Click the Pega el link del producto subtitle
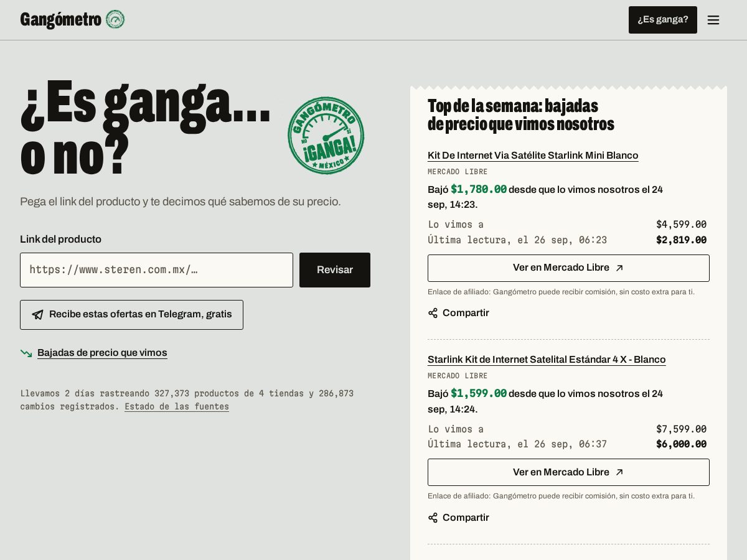This screenshot has height=560, width=747. point(181,202)
